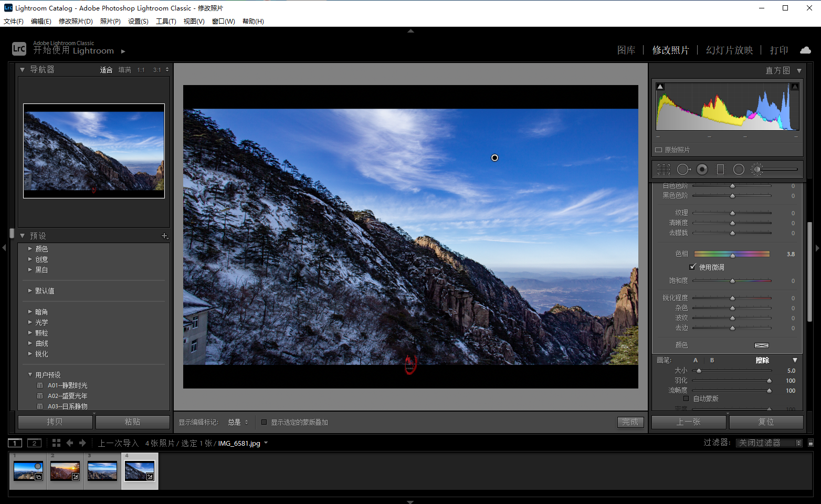The height and width of the screenshot is (504, 821).
Task: Click the stack badge on thumbnail 1
Action: (38, 477)
